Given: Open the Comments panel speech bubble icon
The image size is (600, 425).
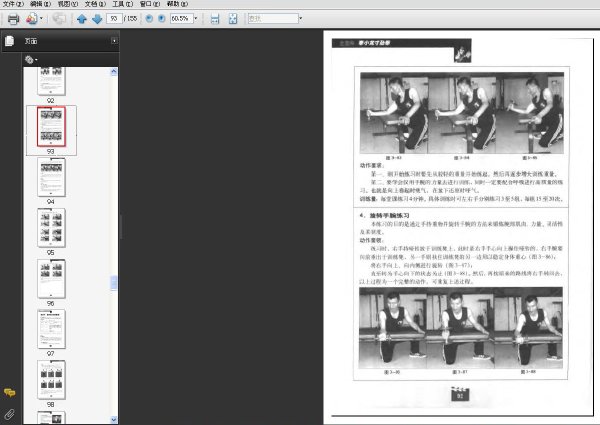Looking at the screenshot, I should click(10, 392).
